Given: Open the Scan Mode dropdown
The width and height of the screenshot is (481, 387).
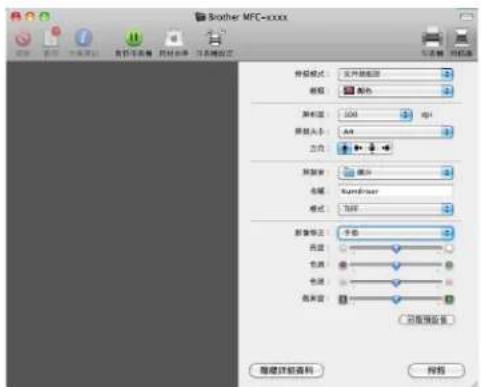Looking at the screenshot, I should point(396,74).
